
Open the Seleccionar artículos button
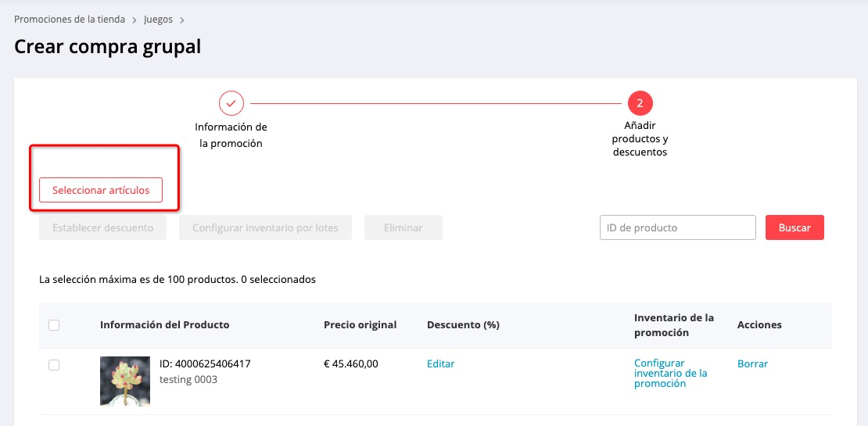[x=101, y=190]
